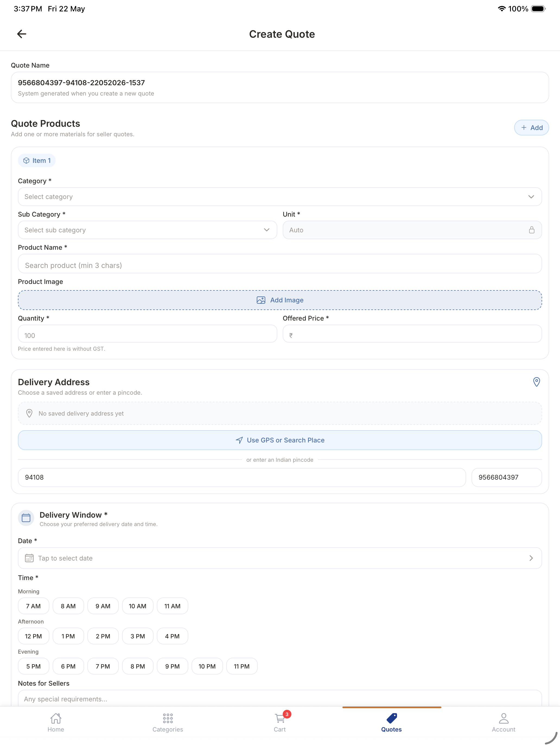Go back with the arrow icon
Image resolution: width=560 pixels, height=747 pixels.
point(22,34)
